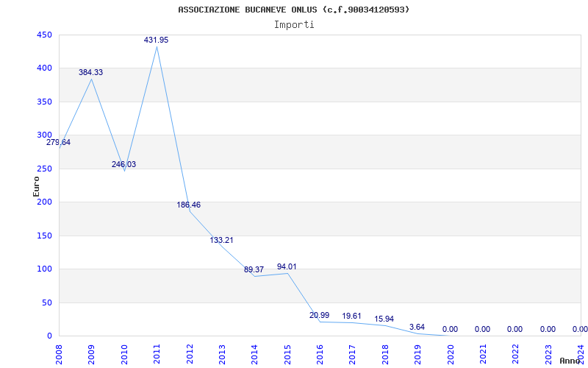The width and height of the screenshot is (588, 368).
Task: Select the 2017 x-axis label
Action: tap(353, 354)
